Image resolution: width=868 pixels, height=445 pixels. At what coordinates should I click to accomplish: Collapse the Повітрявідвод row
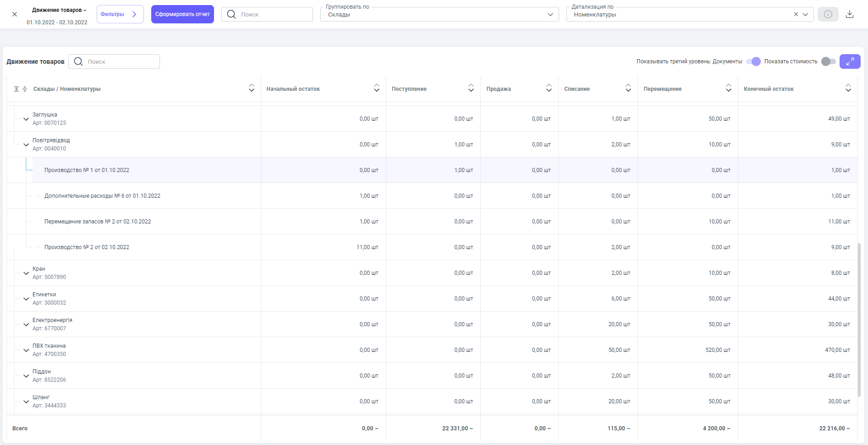26,145
